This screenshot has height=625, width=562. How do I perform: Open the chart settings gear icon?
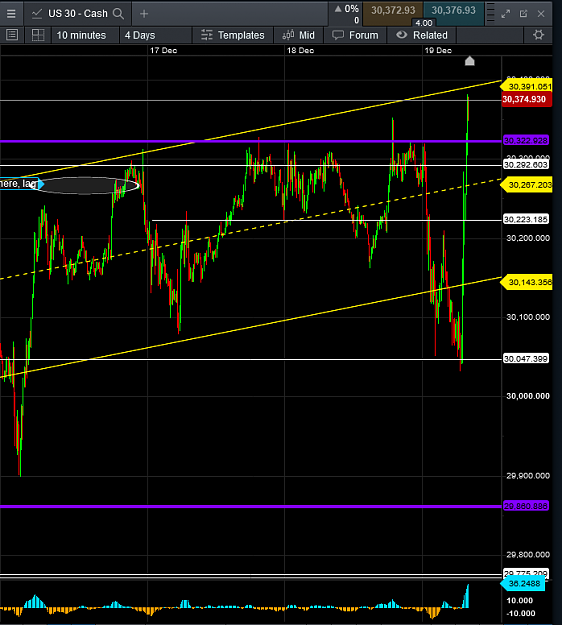tap(538, 35)
